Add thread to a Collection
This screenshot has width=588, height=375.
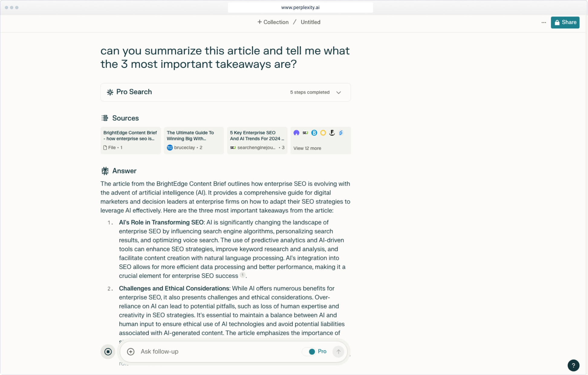[273, 22]
